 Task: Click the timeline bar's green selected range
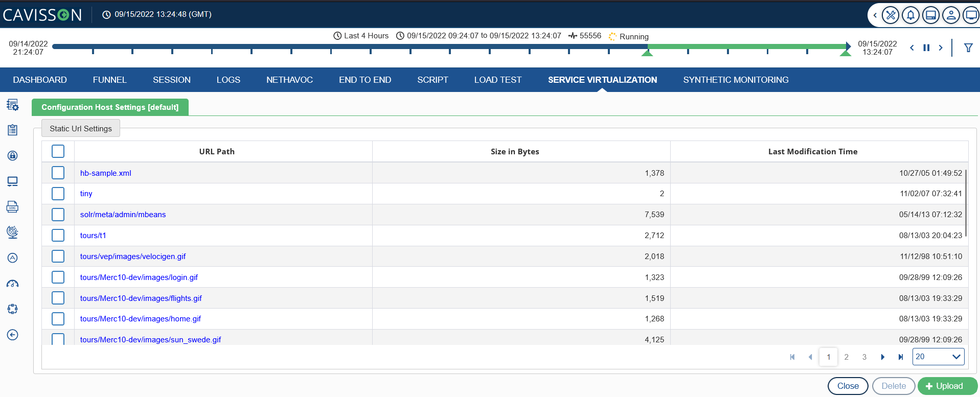click(747, 46)
